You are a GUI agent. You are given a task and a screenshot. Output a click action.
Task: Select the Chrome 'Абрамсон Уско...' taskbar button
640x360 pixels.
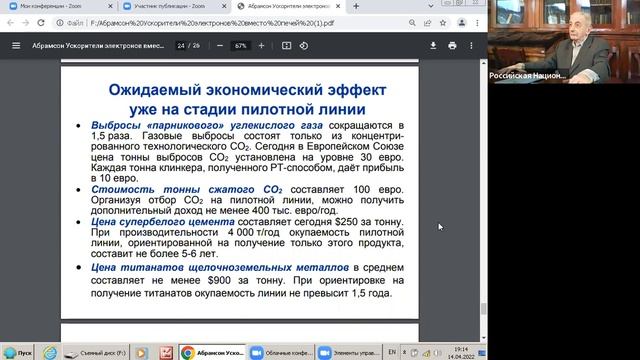[212, 353]
